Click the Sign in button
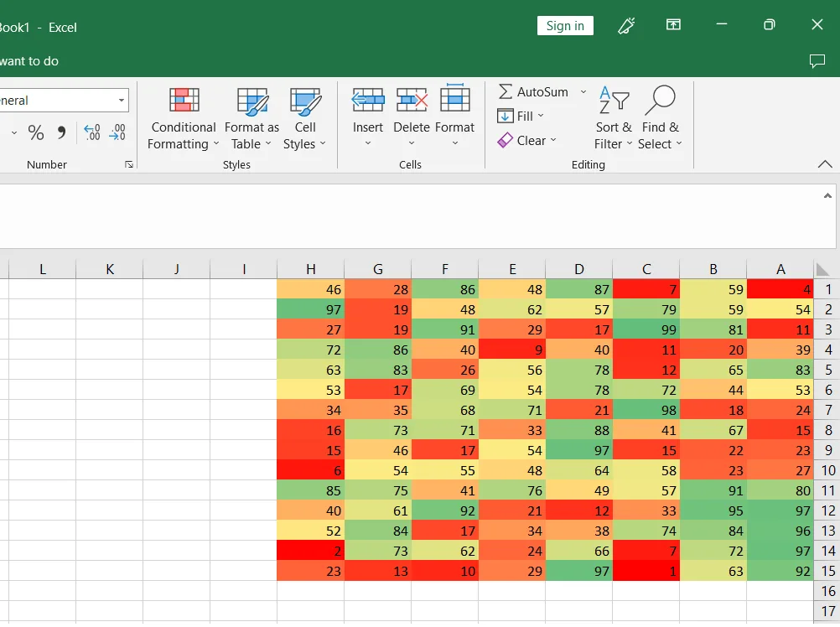The image size is (840, 627). 565,26
